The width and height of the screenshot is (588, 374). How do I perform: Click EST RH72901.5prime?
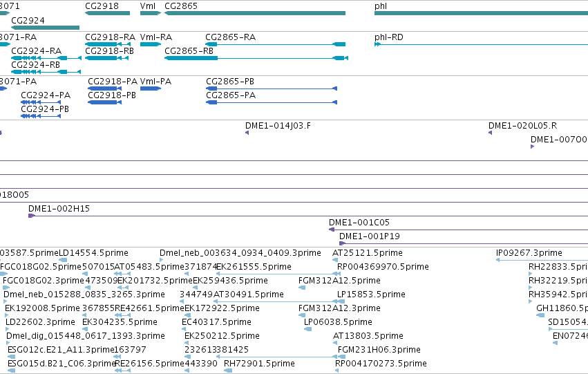pos(259,364)
